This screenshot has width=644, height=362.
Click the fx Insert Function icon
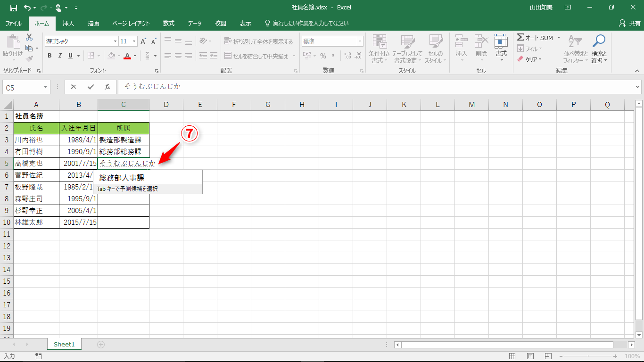[x=107, y=87]
